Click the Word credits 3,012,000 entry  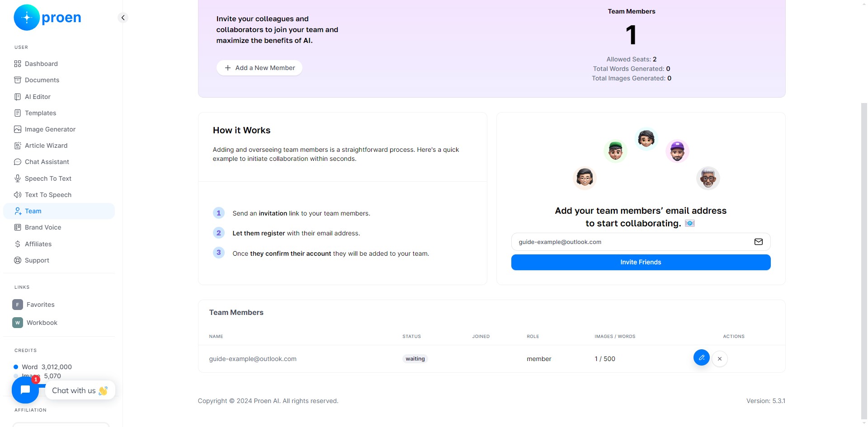point(43,367)
